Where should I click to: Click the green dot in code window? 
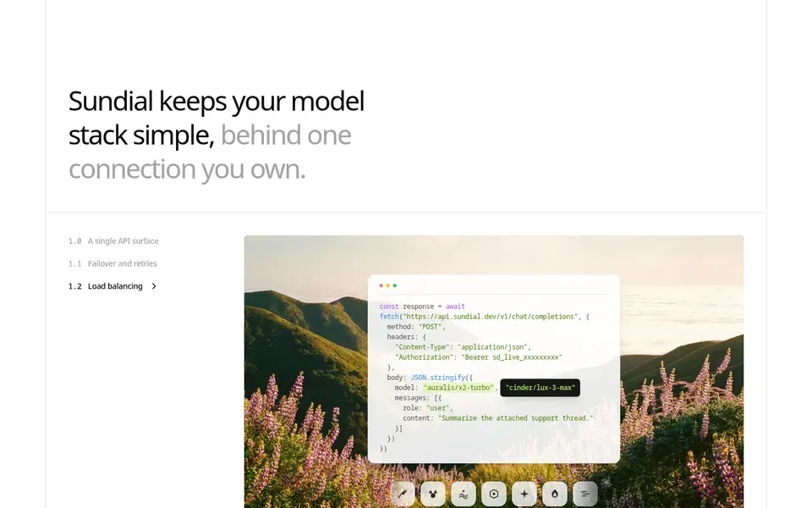click(395, 285)
